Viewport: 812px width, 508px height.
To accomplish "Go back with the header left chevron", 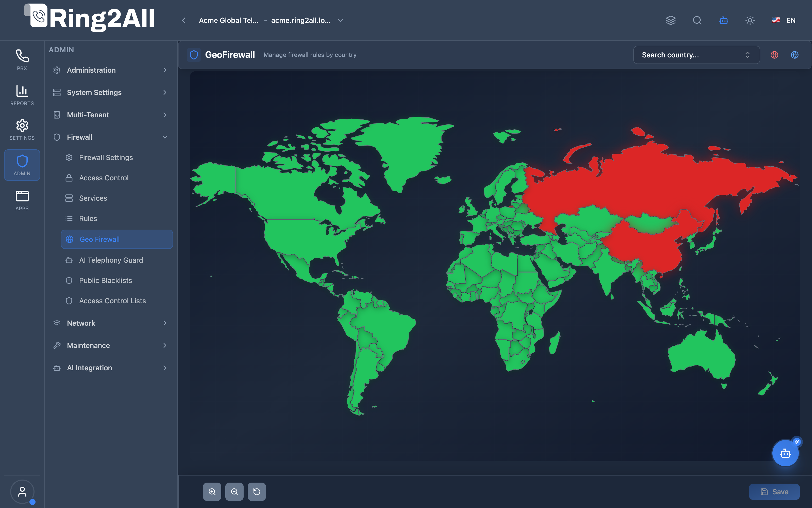I will click(x=184, y=20).
